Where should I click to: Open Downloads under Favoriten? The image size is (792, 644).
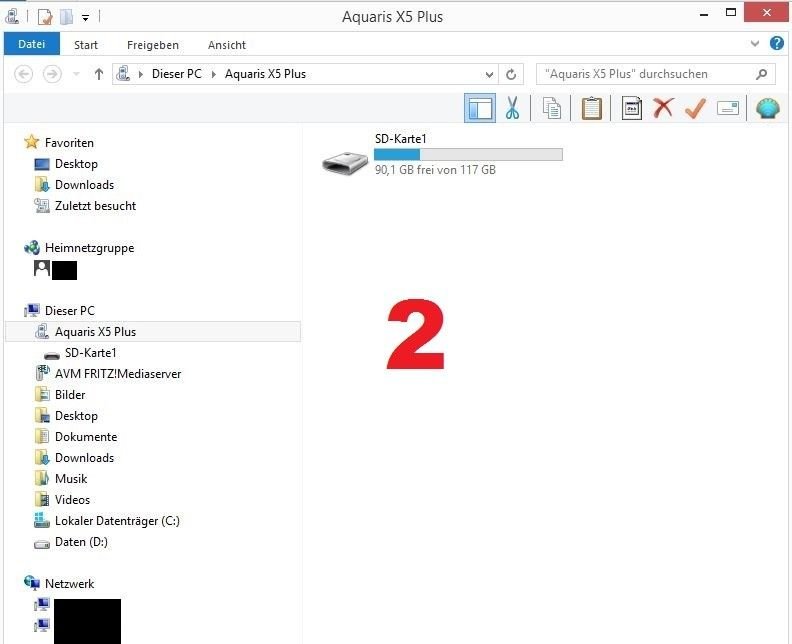[x=84, y=185]
